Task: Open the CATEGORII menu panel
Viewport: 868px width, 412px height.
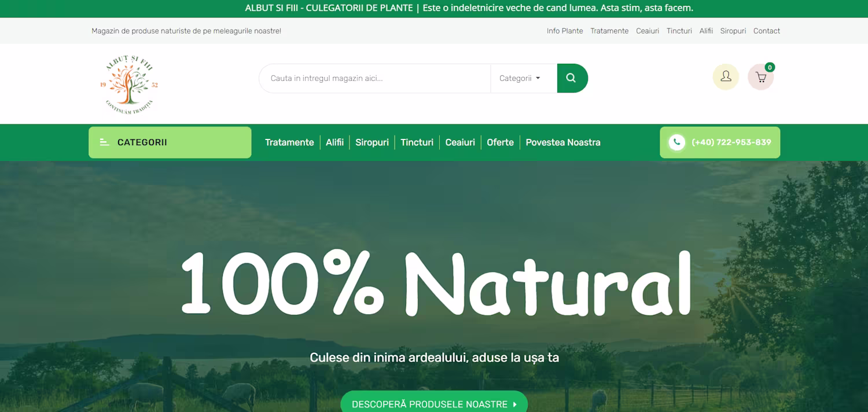Action: click(x=170, y=142)
